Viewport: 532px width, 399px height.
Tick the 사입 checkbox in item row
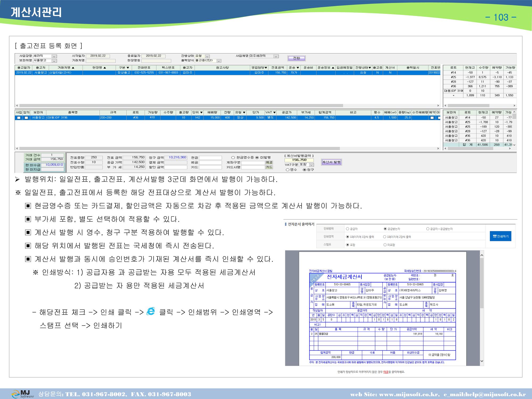pyautogui.click(x=19, y=118)
